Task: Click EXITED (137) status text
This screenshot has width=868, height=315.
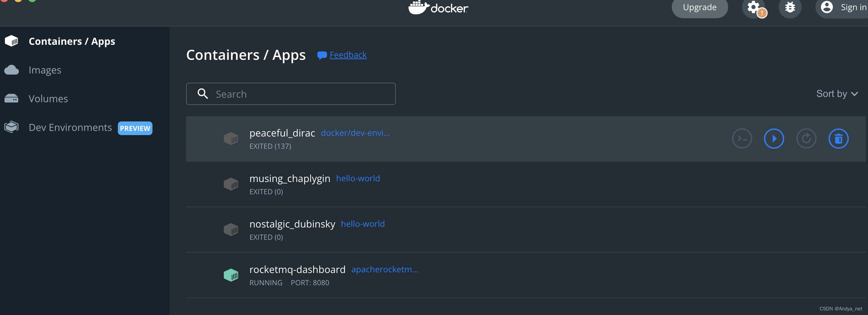Action: point(270,146)
